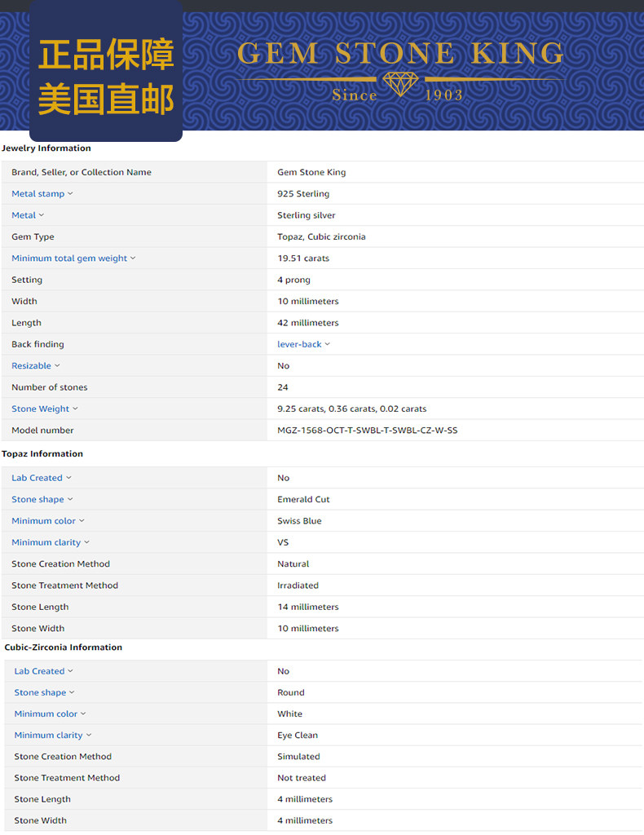This screenshot has height=835, width=644.
Task: Select the model number MGZ-1568-OCT-T-SWBL-T-SWBL-CZ-W-SS
Action: 367,431
